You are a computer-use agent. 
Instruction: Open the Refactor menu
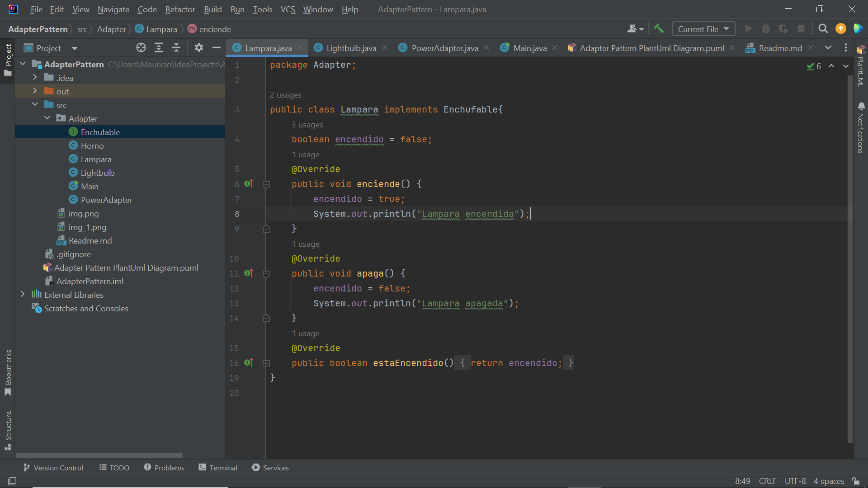coord(180,9)
